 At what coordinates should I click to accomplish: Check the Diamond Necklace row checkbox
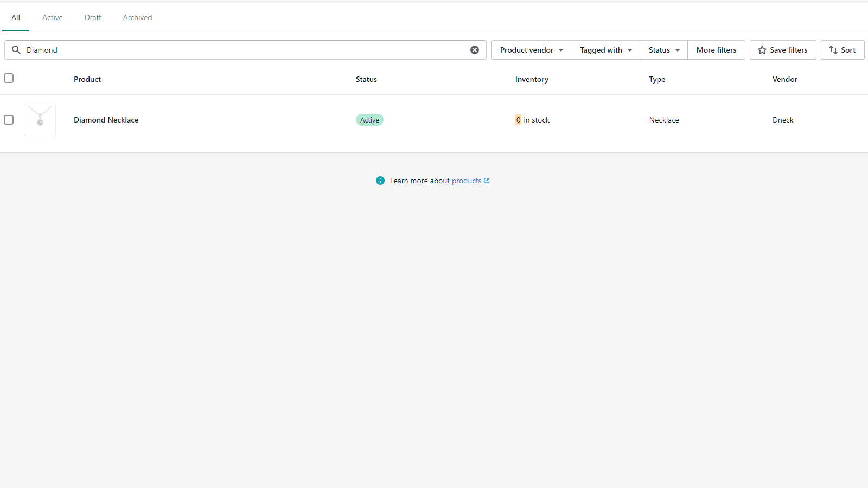(9, 120)
